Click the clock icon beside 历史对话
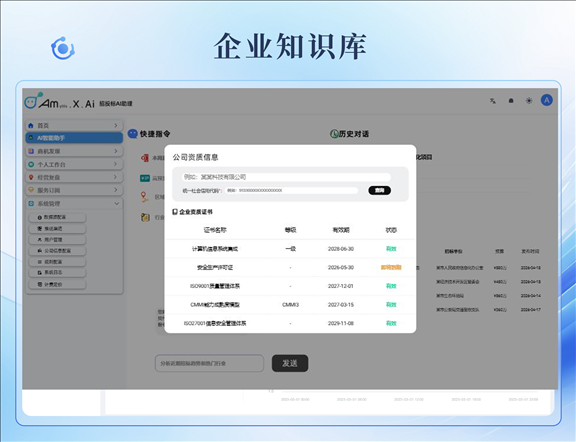The height and width of the screenshot is (442, 576). tap(334, 134)
